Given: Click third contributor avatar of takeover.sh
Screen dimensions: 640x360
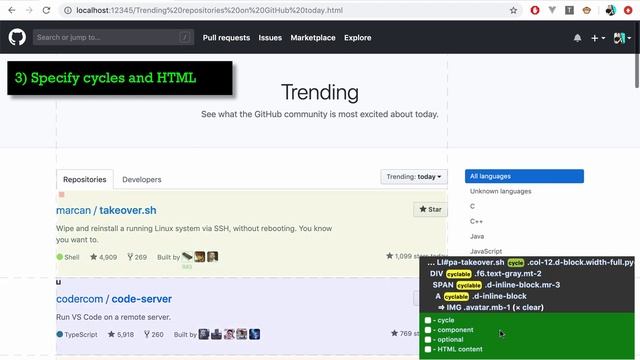Looking at the screenshot, I should [212, 256].
